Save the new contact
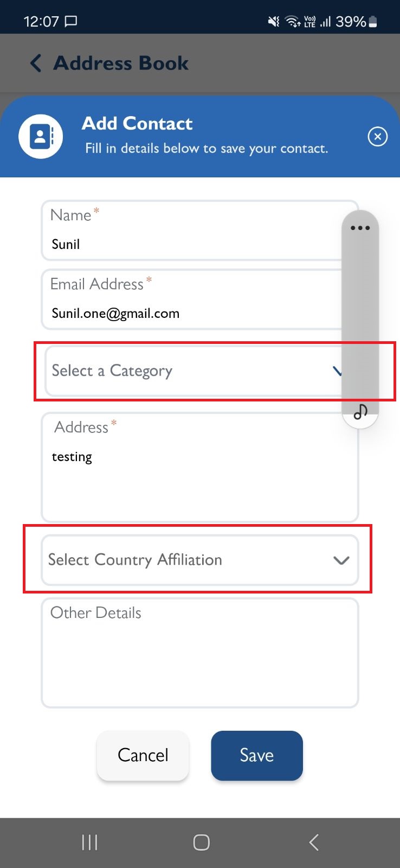 pos(257,756)
